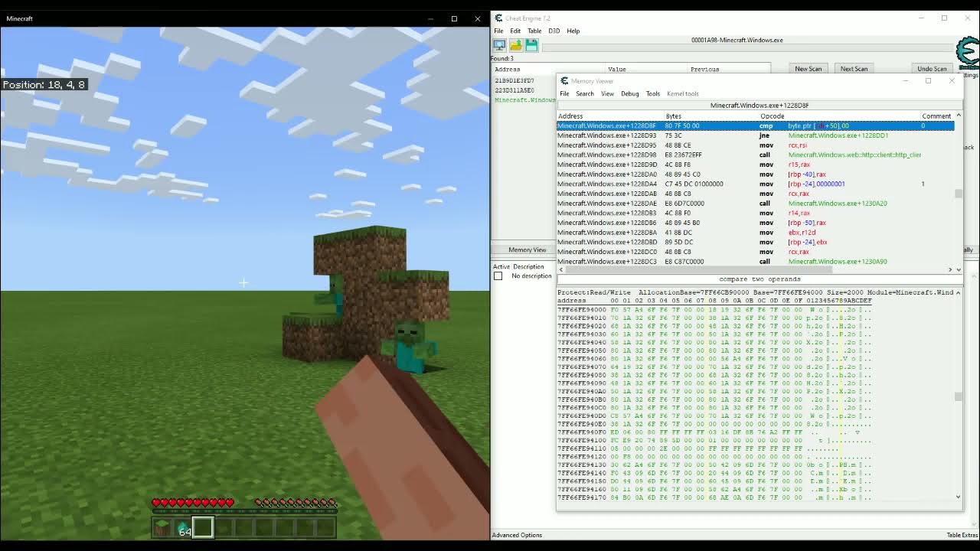Select the mov r15,rax instruction row
This screenshot has width=980, height=551.
pyautogui.click(x=755, y=165)
